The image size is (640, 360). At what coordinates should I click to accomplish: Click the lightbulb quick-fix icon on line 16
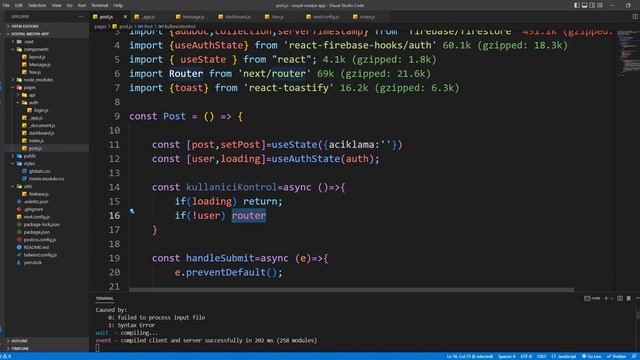pos(132,211)
